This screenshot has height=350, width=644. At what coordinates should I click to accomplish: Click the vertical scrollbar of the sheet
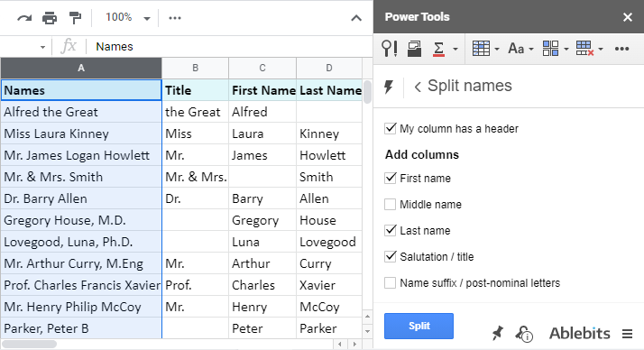point(367,92)
